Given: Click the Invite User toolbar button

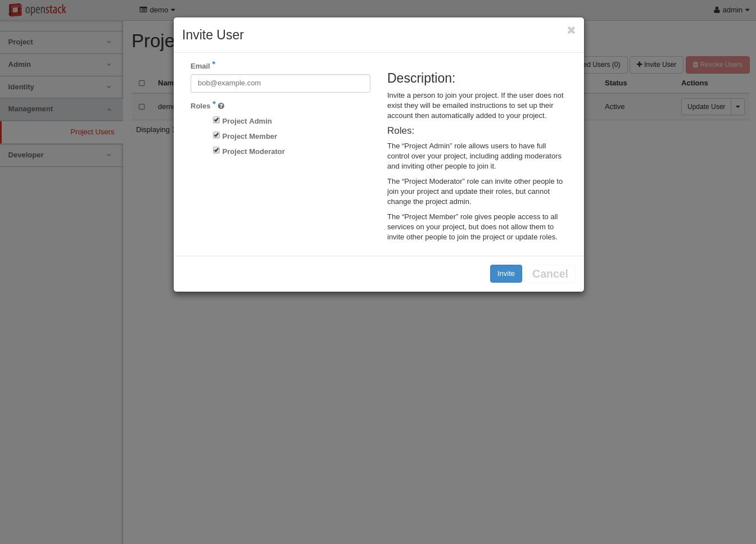Looking at the screenshot, I should (657, 65).
